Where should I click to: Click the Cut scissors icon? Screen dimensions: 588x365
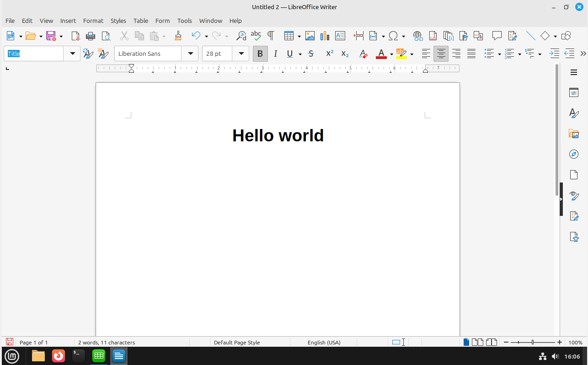[x=124, y=36]
